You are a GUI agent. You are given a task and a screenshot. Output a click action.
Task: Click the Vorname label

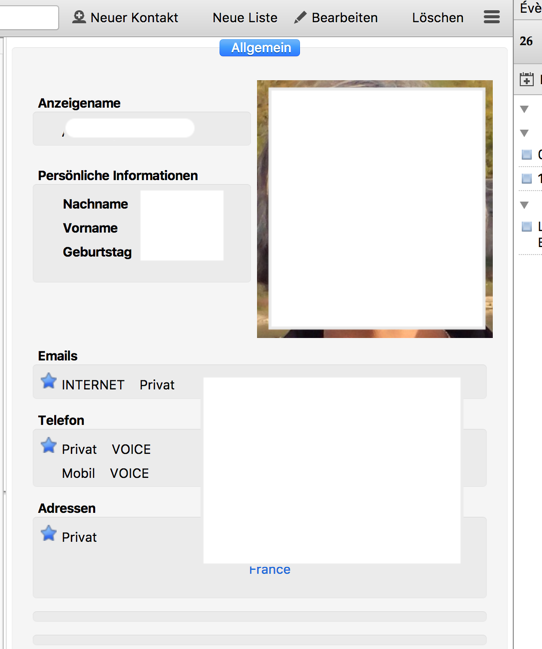coord(90,228)
